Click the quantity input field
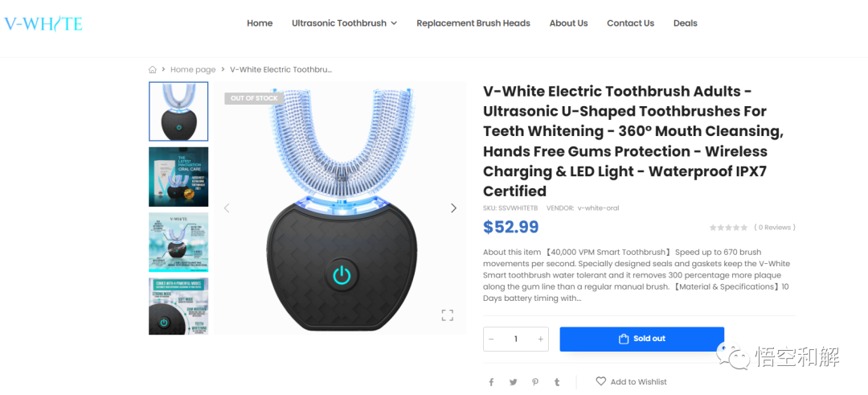 pyautogui.click(x=516, y=339)
